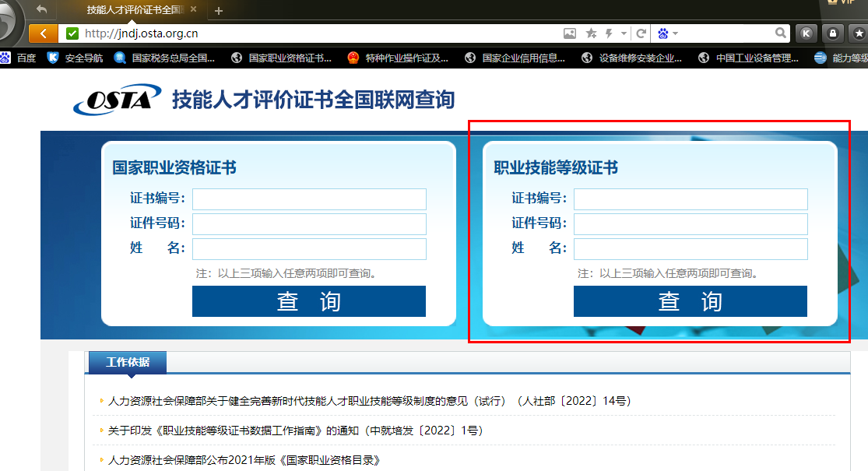The width and height of the screenshot is (868, 471).
Task: Click 证件号码 field under 国家职业资格证书
Action: pos(309,224)
